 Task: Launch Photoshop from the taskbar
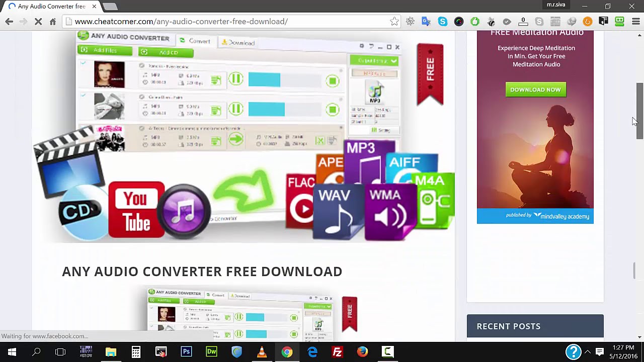(x=186, y=352)
